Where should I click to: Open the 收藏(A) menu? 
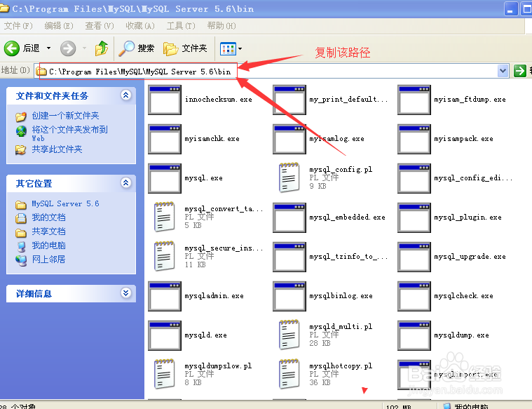coord(140,26)
